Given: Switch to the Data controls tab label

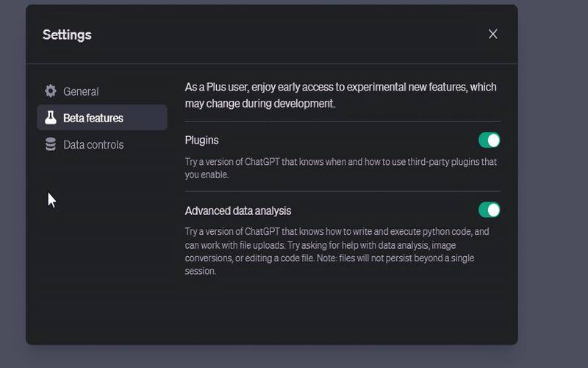Looking at the screenshot, I should 93,145.
